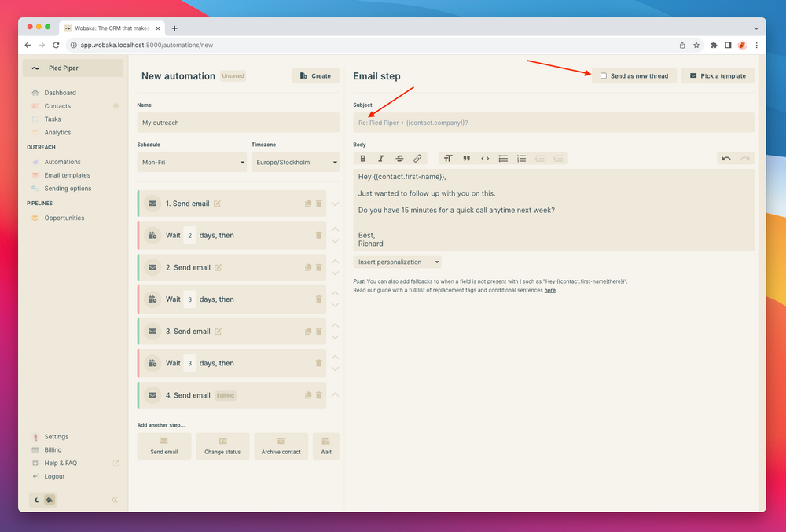Insert a link in email body
The height and width of the screenshot is (532, 786).
(x=417, y=158)
